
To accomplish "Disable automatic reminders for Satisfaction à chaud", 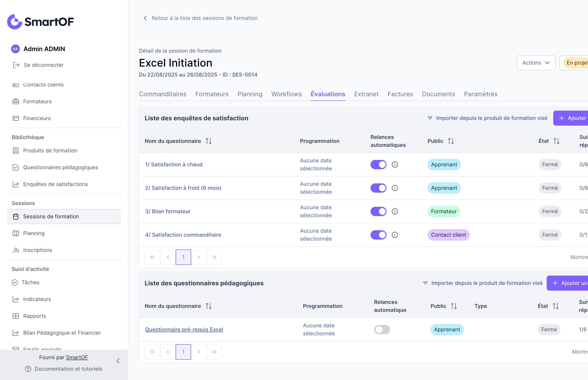I will (378, 165).
